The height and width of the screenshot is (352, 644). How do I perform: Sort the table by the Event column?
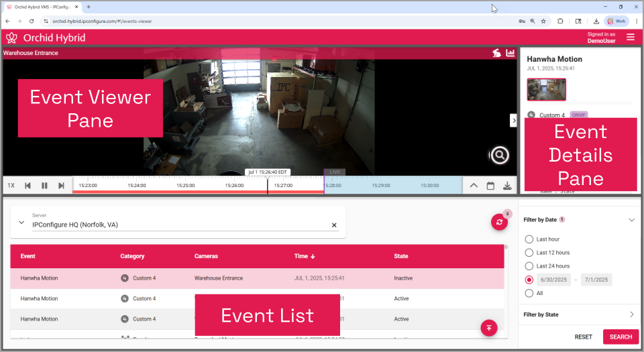28,256
